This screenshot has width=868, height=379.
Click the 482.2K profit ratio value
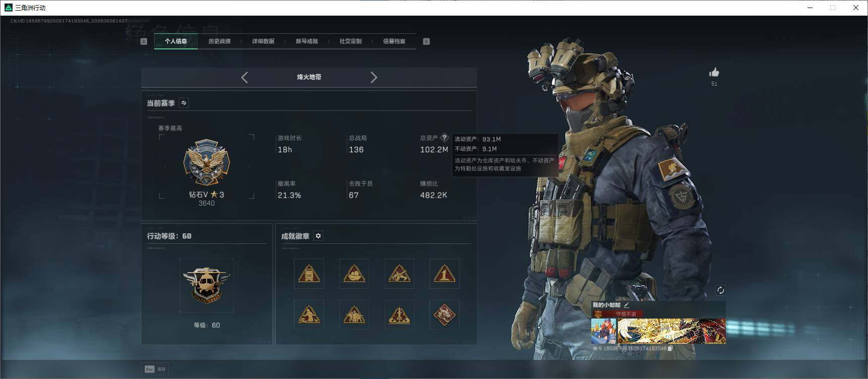pos(433,195)
